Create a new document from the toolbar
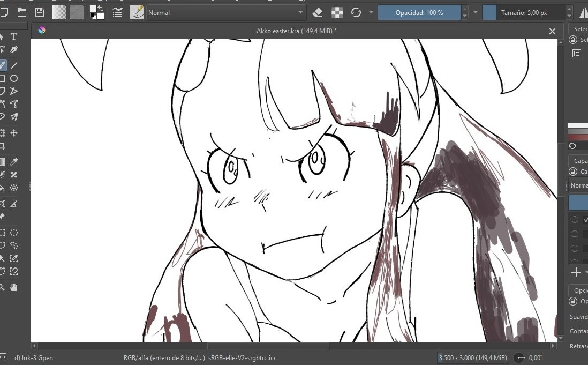The height and width of the screenshot is (365, 588). click(x=4, y=13)
